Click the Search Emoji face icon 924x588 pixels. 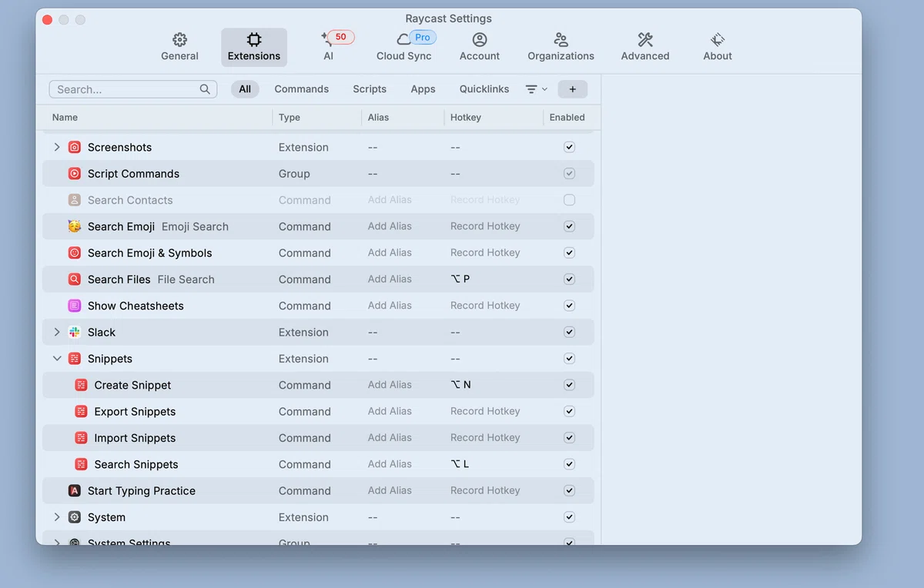(75, 226)
